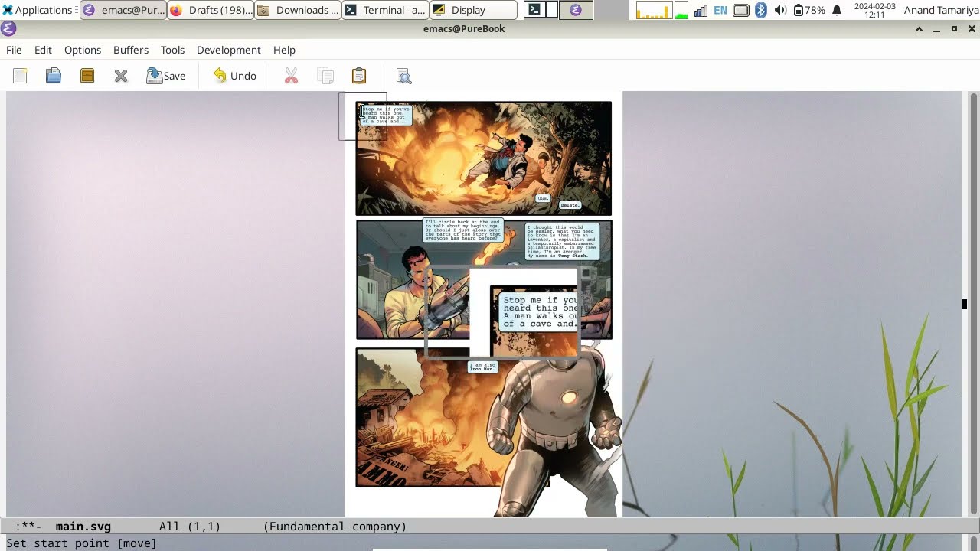Open the Edit menu
The height and width of the screenshot is (551, 980).
[x=43, y=50]
